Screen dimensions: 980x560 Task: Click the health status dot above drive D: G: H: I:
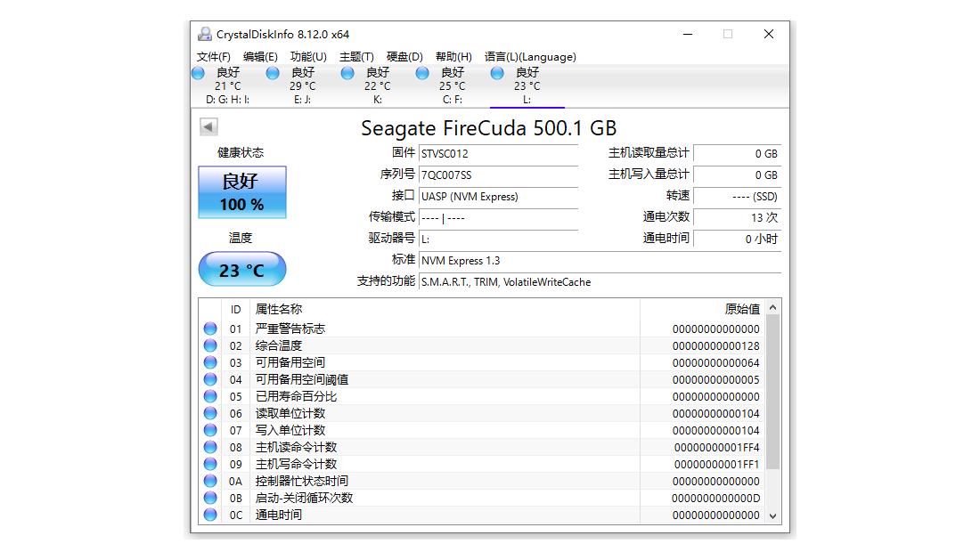(x=197, y=73)
